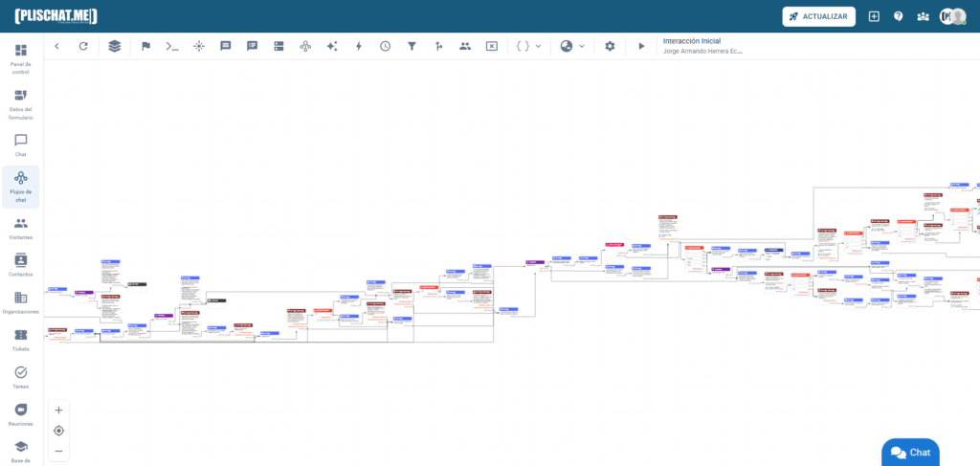This screenshot has height=466, width=980.
Task: Click the help question mark icon
Action: (898, 16)
